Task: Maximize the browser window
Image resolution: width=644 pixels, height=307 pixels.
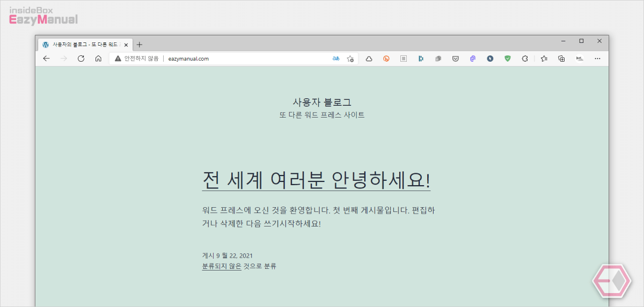Action: [581, 41]
